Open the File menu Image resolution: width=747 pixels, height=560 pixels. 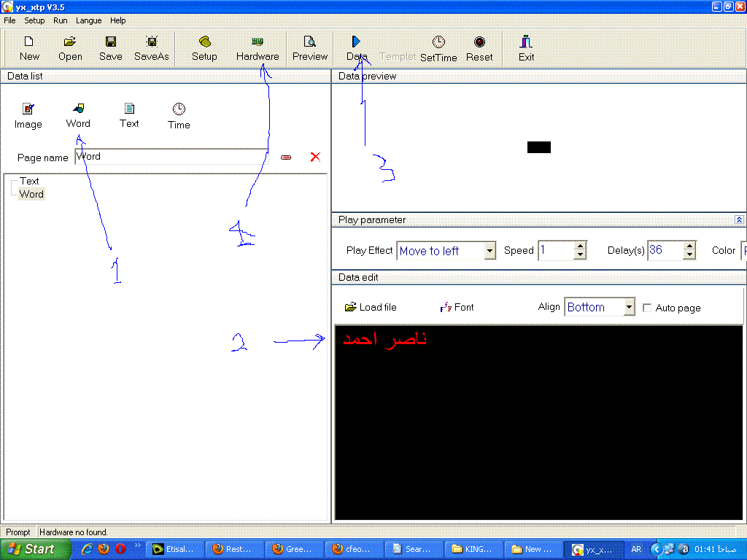click(x=9, y=20)
